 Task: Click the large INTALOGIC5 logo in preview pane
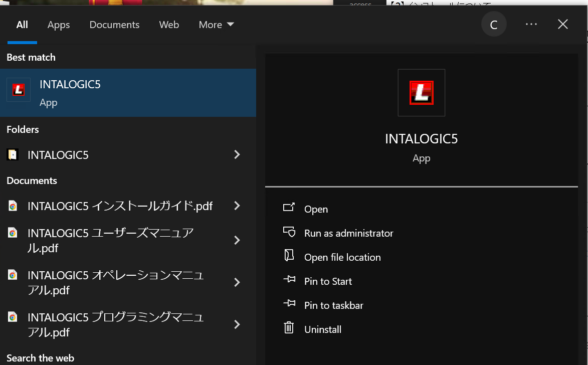(421, 93)
